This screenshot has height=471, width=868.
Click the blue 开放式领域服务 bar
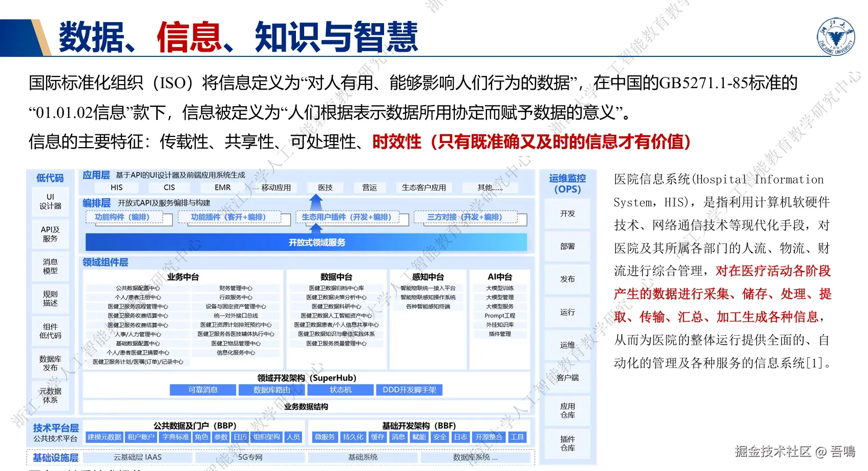(306, 242)
